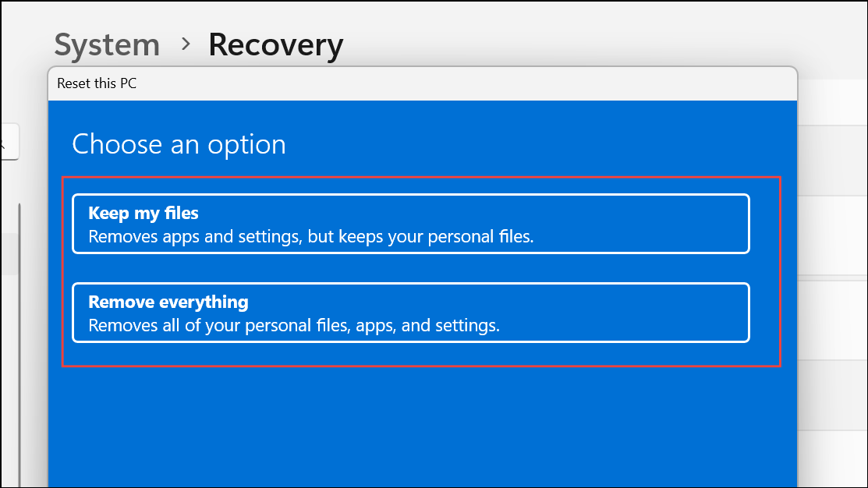The height and width of the screenshot is (488, 868).
Task: Click the Reset this PC title bar
Action: 97,83
